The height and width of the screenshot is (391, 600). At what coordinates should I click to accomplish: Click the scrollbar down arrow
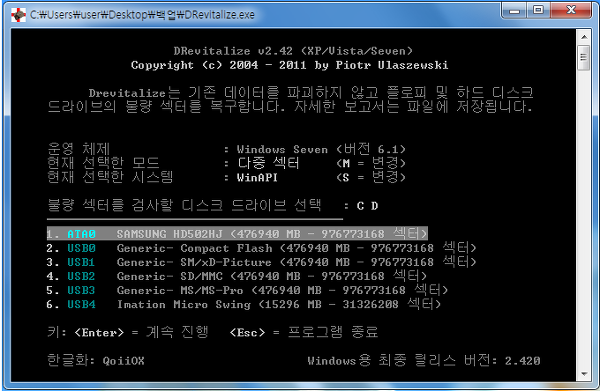584,374
